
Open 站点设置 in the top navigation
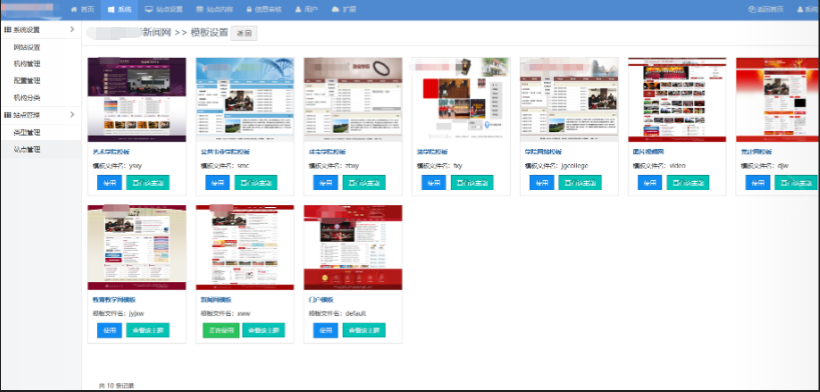pos(164,9)
